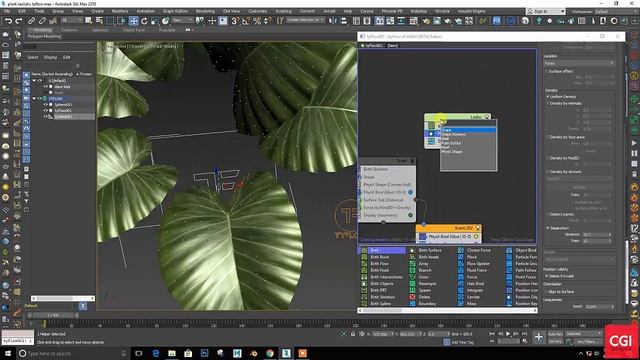This screenshot has width=640, height=360.
Task: Open Edge browser from taskbar
Action: point(156,353)
